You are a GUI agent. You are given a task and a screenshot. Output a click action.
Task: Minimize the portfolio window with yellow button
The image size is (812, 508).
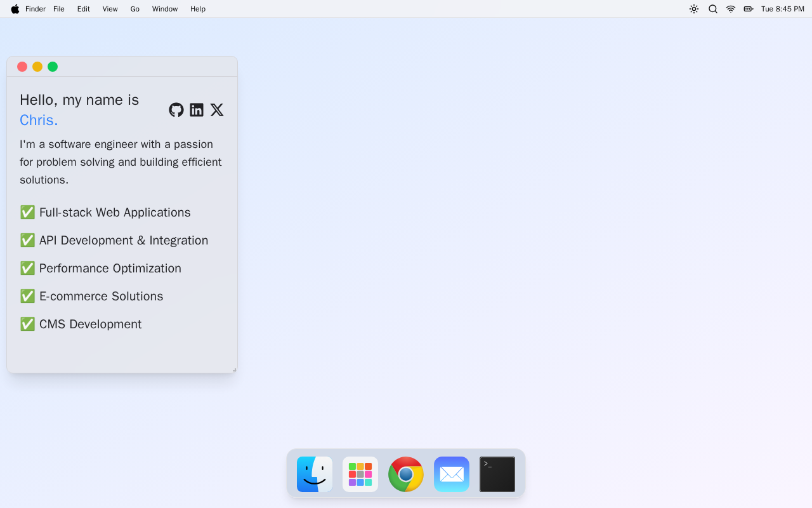point(37,67)
